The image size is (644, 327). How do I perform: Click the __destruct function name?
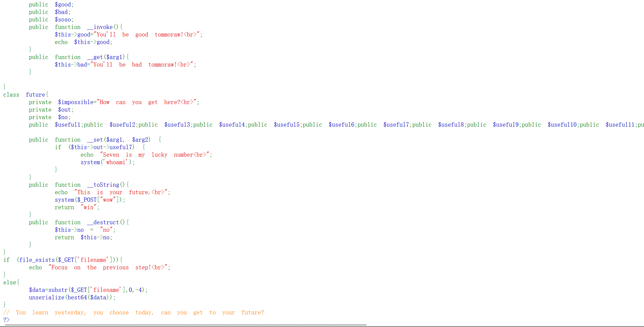coord(103,222)
